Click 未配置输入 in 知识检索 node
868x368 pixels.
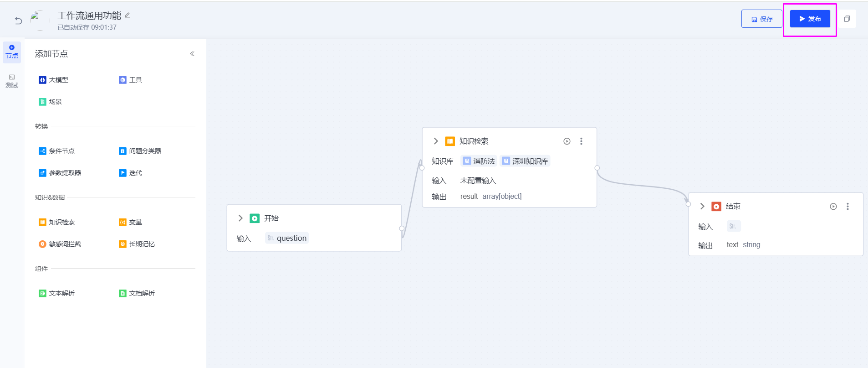pos(478,181)
